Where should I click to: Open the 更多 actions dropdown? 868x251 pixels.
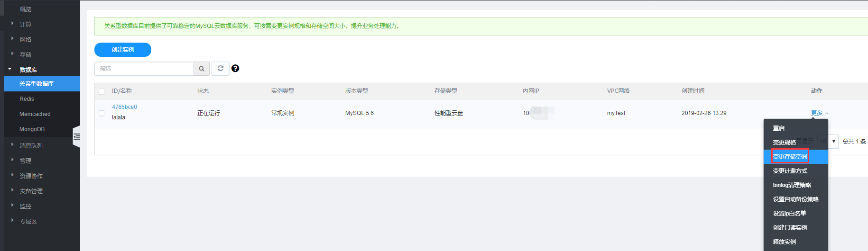(820, 113)
